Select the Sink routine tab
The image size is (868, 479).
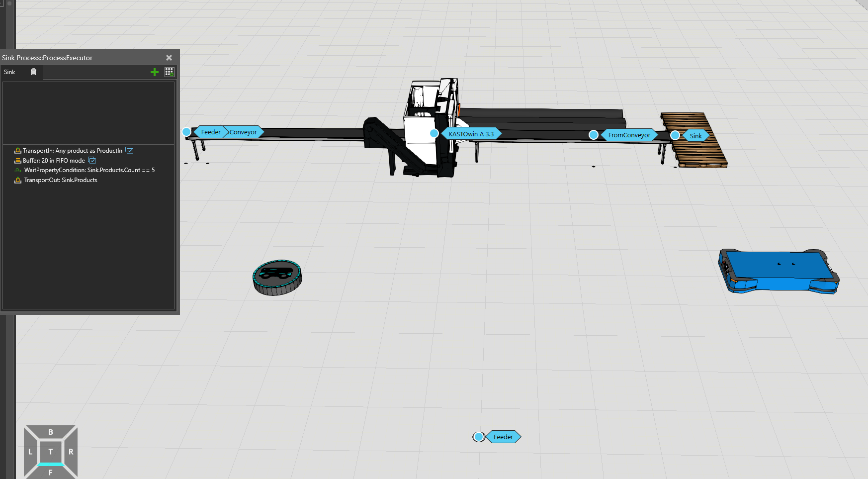10,72
